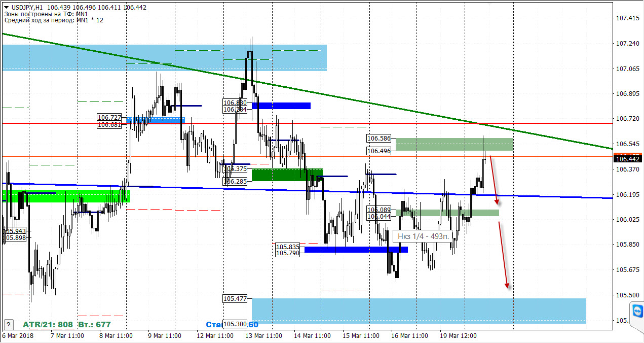This screenshot has height=343, width=644.
Task: Click the 106.496 price tag
Action: [x=379, y=151]
